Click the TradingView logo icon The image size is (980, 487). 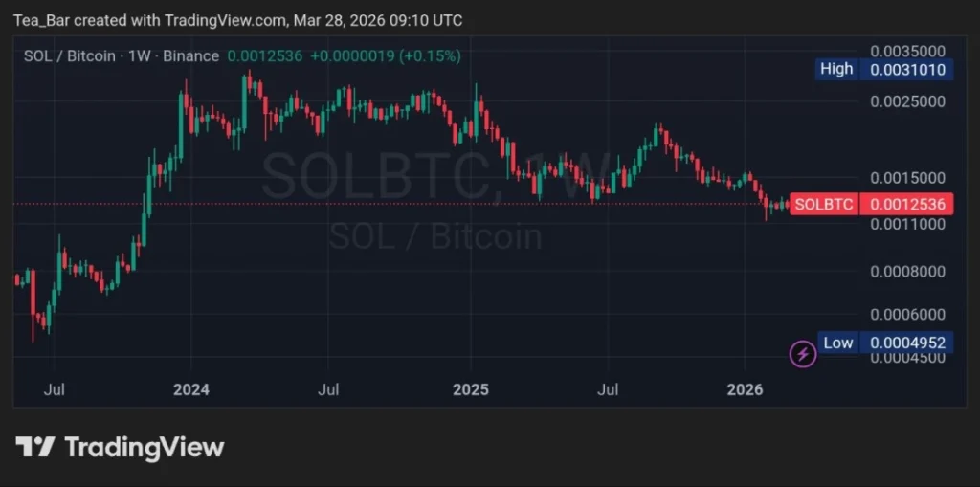(x=35, y=447)
